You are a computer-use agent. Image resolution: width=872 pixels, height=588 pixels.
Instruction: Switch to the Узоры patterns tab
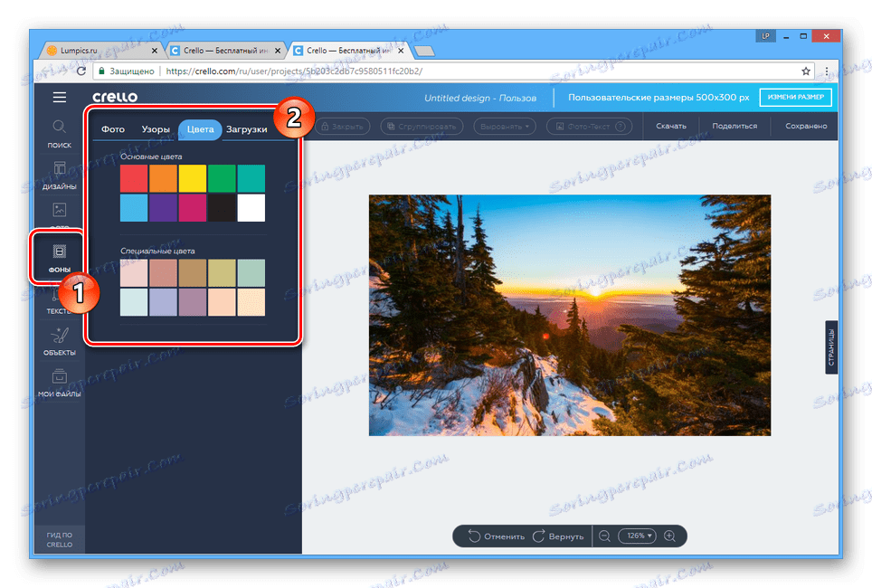(156, 129)
